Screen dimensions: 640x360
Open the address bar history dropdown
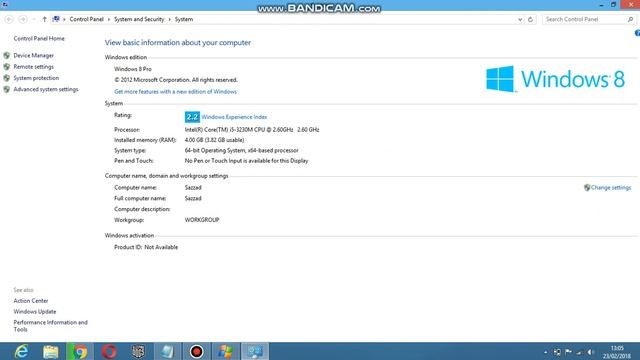(520, 19)
